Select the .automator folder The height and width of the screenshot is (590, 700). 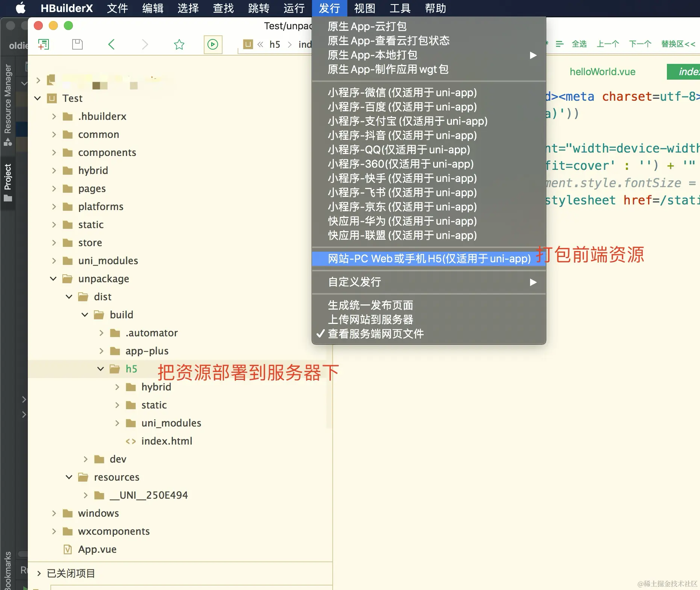tap(152, 333)
